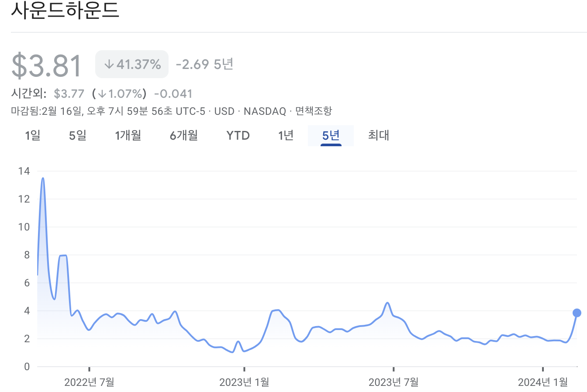Open the 면책조항 disclaimer link

(x=313, y=111)
